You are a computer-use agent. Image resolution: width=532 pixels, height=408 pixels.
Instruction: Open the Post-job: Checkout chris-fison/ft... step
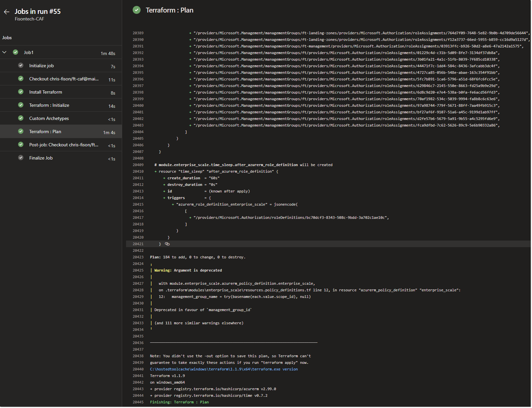pyautogui.click(x=61, y=145)
